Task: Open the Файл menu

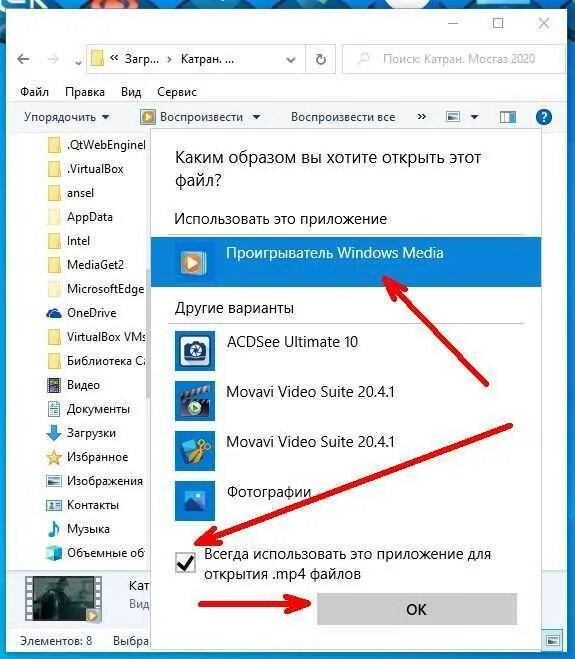Action: point(34,92)
